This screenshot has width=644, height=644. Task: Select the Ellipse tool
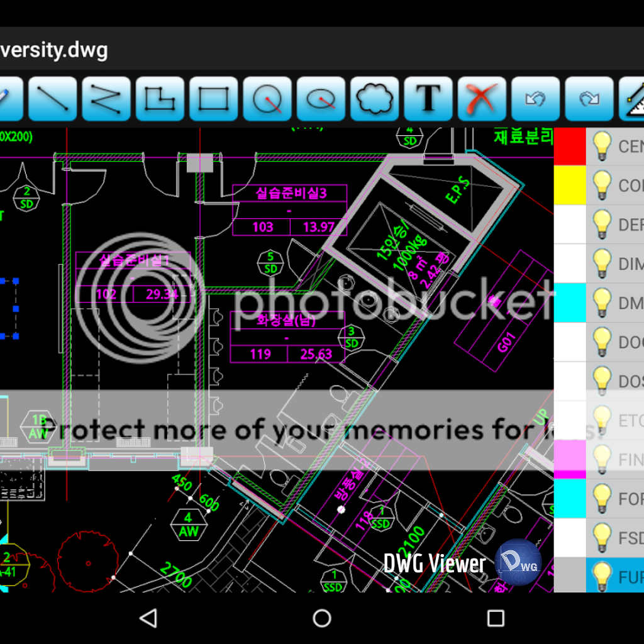(321, 99)
